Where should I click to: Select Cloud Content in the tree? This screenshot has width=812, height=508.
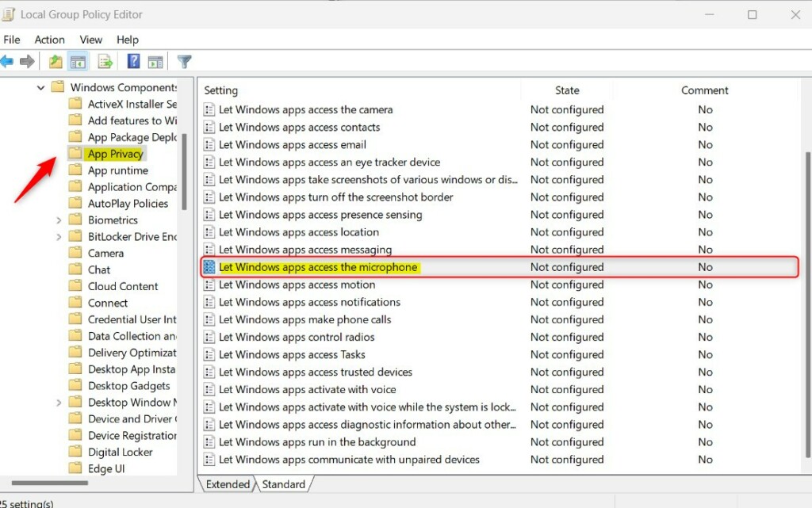tap(123, 286)
